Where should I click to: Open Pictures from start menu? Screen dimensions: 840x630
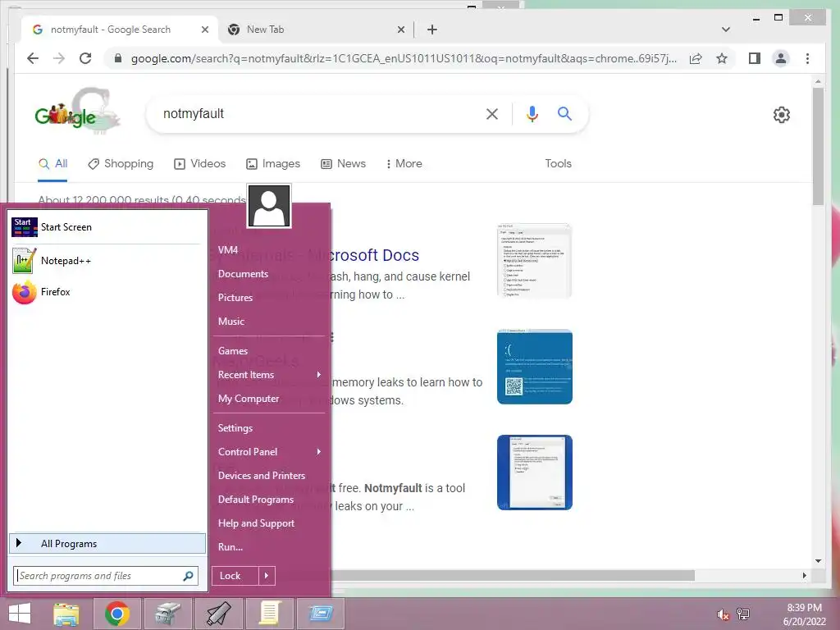point(269,298)
